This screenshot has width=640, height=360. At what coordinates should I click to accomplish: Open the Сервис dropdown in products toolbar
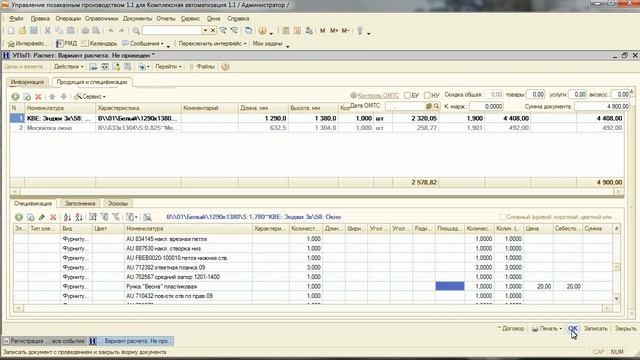[90, 97]
